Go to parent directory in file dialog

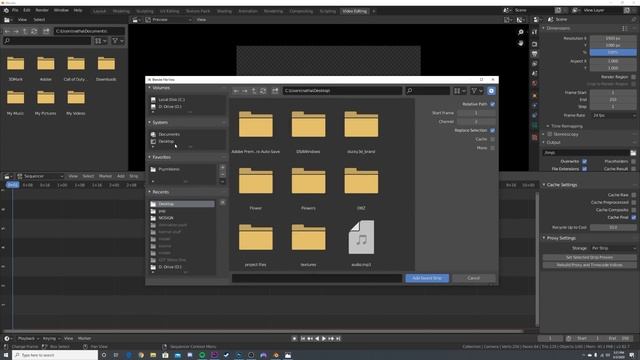[253, 91]
